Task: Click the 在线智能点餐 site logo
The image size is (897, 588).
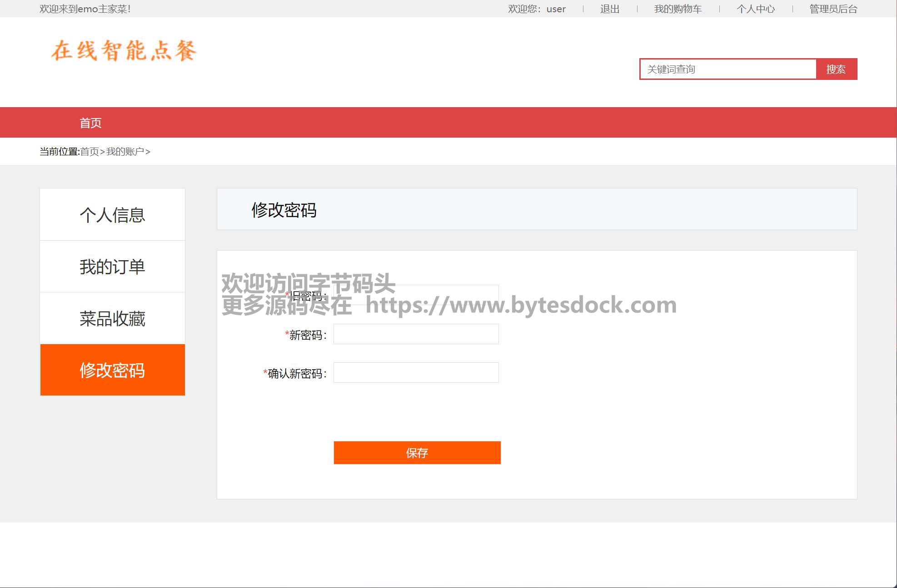Action: (124, 50)
